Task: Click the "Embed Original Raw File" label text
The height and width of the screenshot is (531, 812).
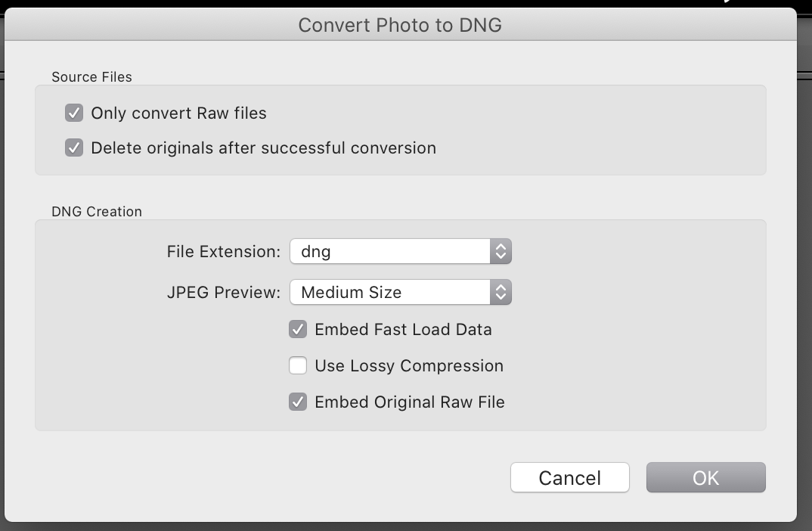Action: pyautogui.click(x=409, y=402)
